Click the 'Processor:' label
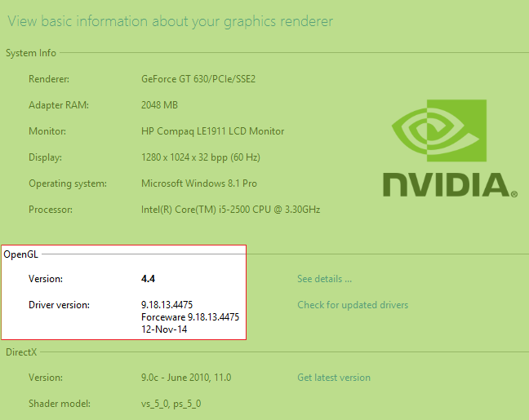Image resolution: width=529 pixels, height=420 pixels. click(51, 210)
